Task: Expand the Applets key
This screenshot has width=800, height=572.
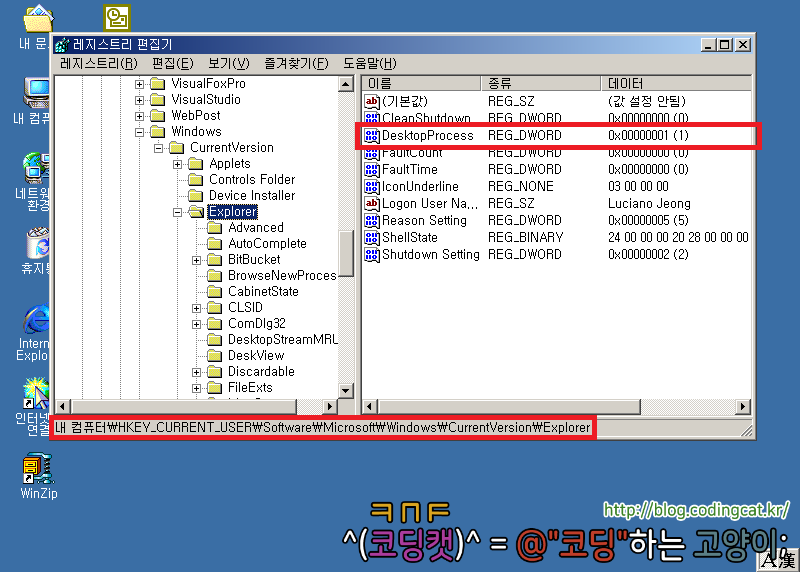Action: pyautogui.click(x=177, y=164)
